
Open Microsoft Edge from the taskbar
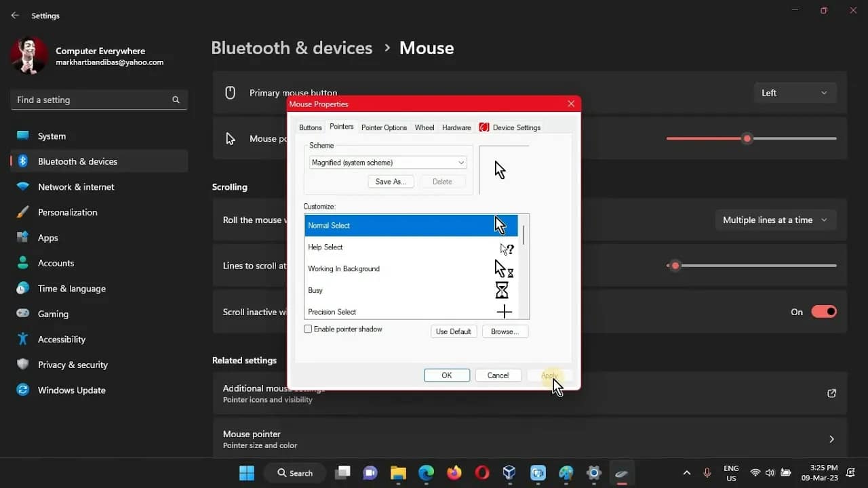(x=426, y=472)
